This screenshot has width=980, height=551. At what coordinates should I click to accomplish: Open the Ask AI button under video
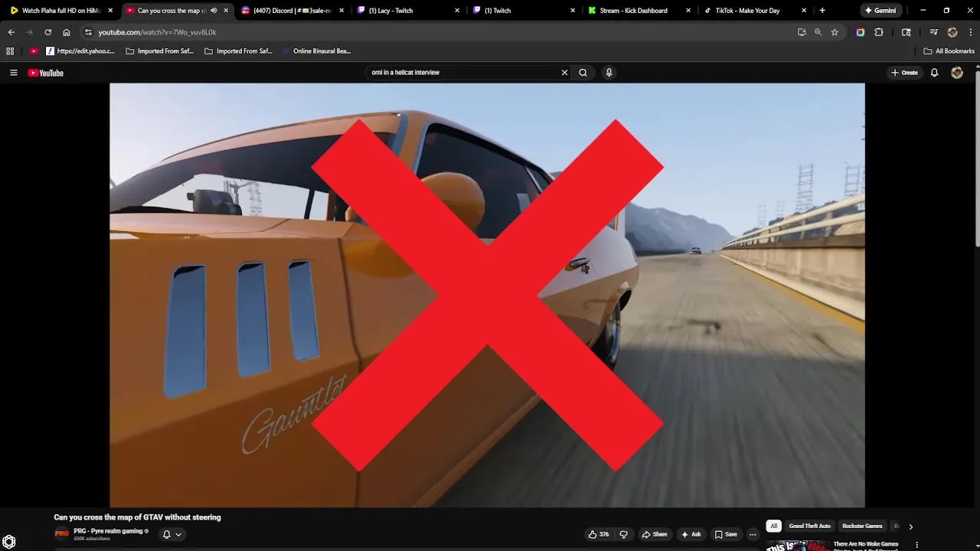click(691, 534)
